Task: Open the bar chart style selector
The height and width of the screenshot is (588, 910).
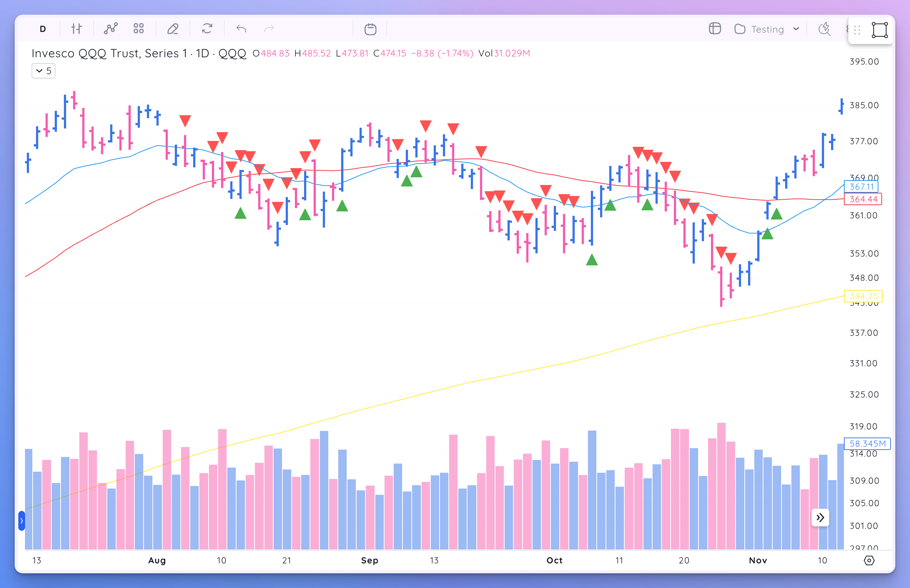Action: pos(76,29)
